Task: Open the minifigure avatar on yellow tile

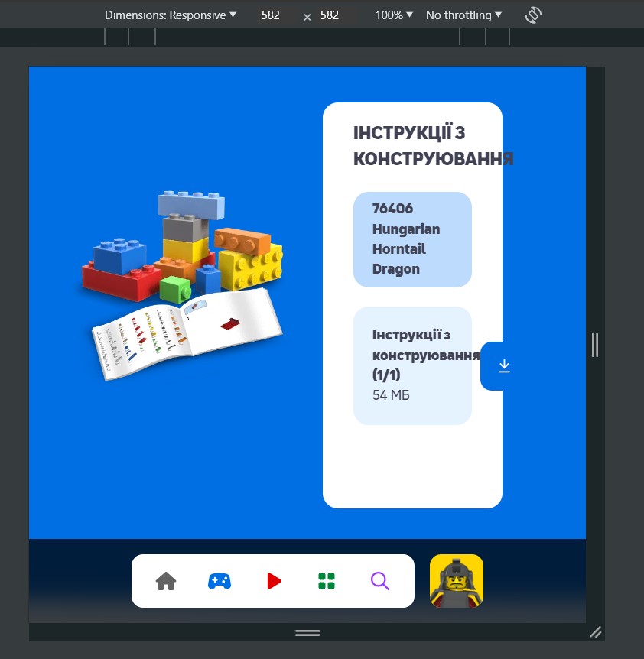Action: point(457,581)
